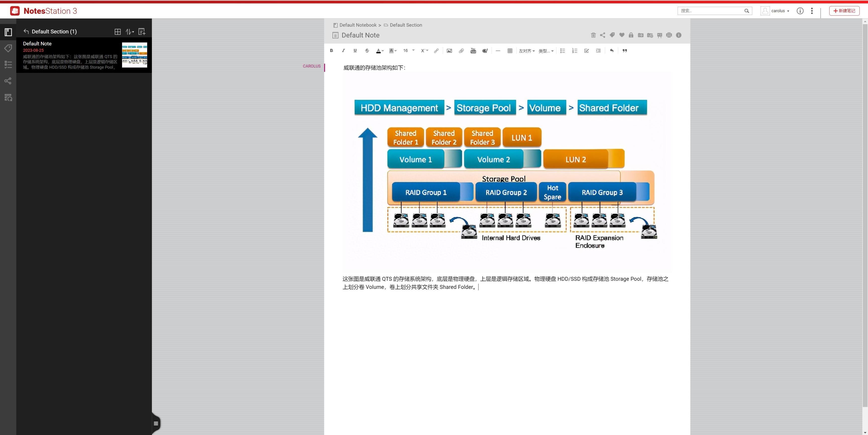Open presentation mode icon in note header
This screenshot has height=435, width=868.
coord(660,35)
